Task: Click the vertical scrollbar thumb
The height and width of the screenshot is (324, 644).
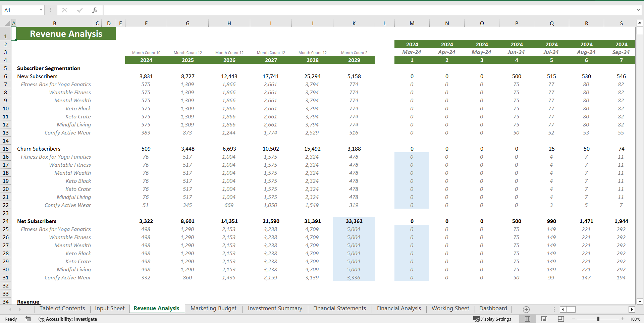Action: [x=640, y=31]
